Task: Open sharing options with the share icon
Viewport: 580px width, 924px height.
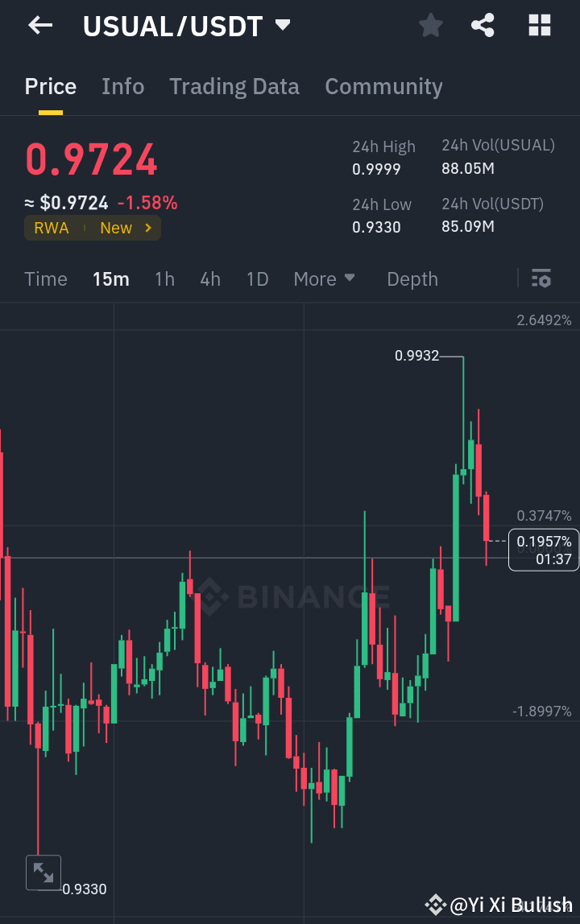Action: coord(483,25)
